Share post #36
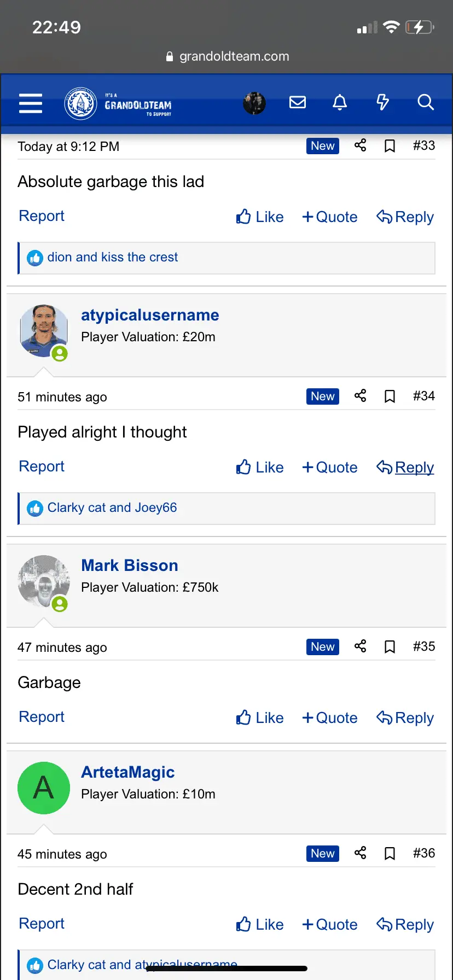Viewport: 453px width, 980px height. (360, 853)
